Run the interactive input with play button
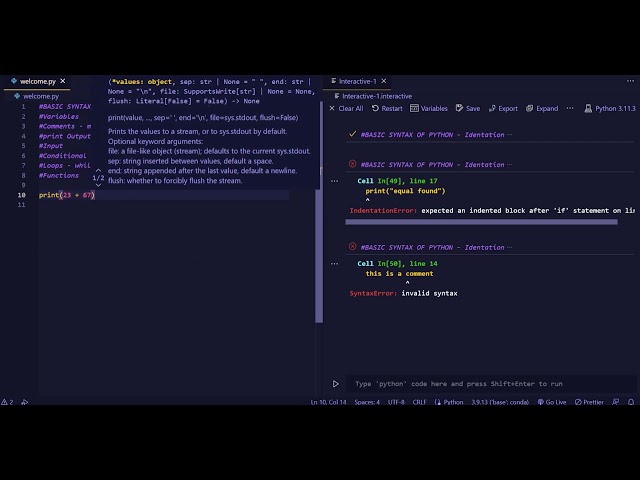The image size is (640, 480). [335, 384]
